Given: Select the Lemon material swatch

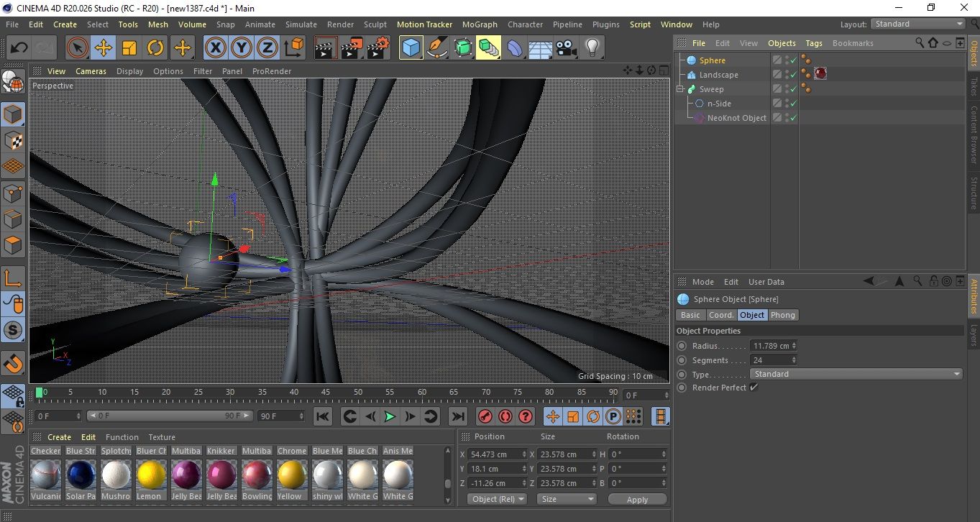Looking at the screenshot, I should pyautogui.click(x=152, y=475).
